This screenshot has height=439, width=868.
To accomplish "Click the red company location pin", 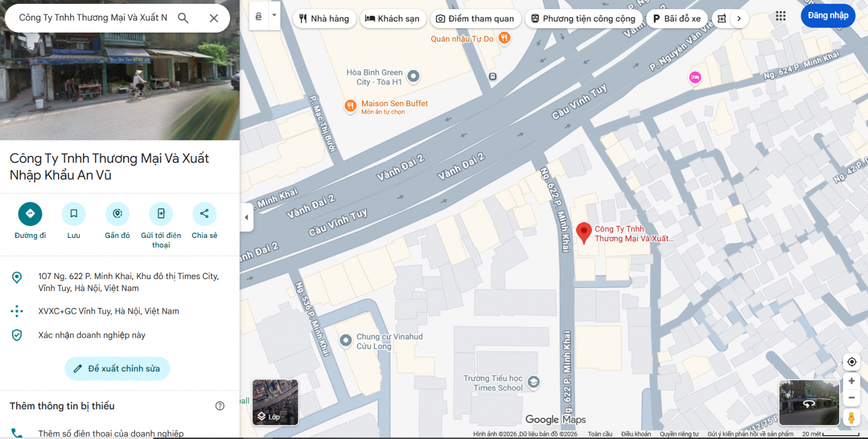I will point(584,233).
